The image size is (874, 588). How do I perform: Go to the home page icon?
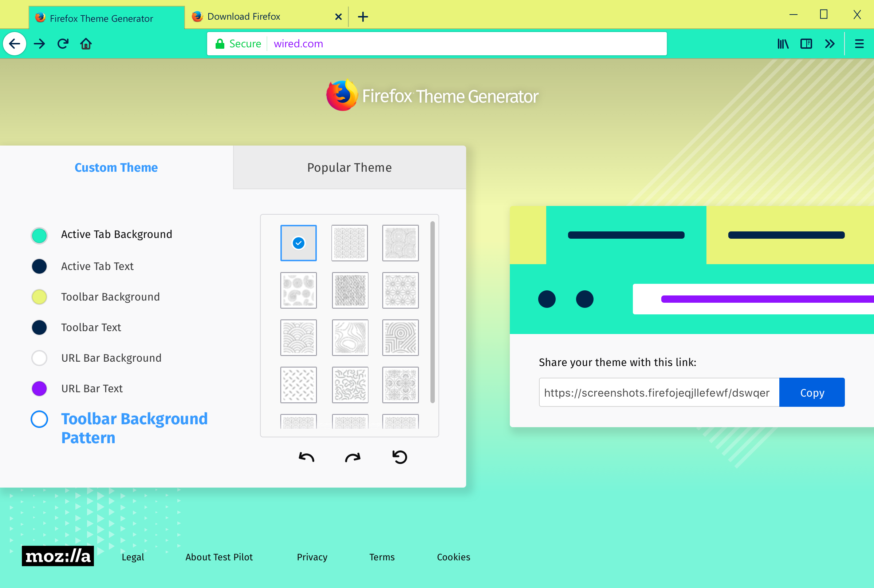tap(86, 44)
